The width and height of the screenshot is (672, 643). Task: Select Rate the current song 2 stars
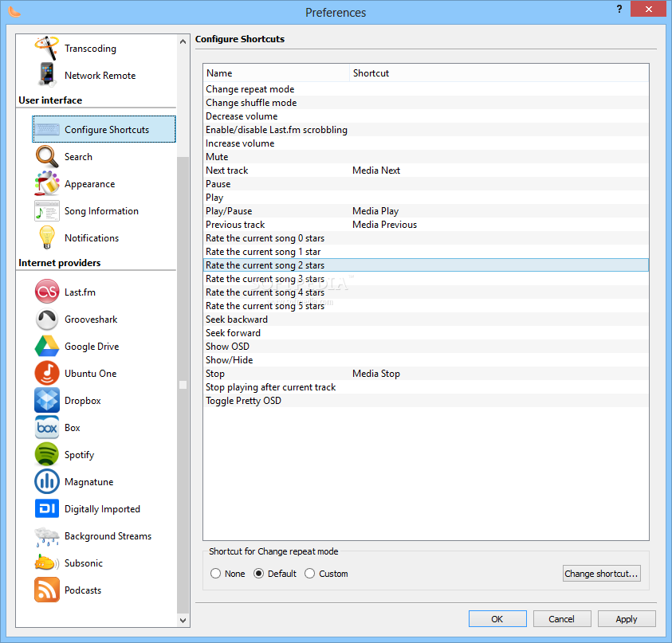[x=426, y=265]
